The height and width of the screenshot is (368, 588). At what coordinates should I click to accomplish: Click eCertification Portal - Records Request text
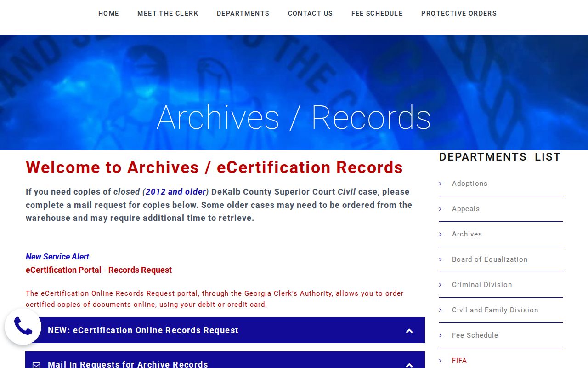(x=99, y=270)
